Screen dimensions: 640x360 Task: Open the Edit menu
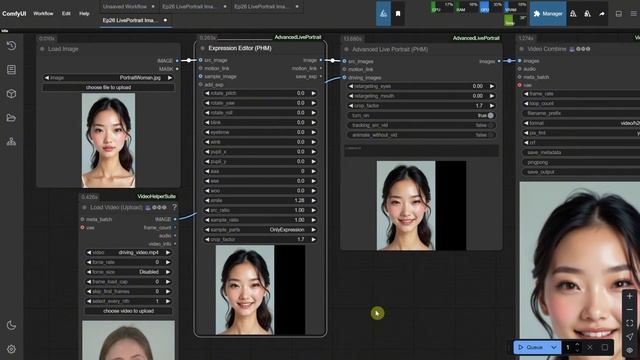pos(66,13)
